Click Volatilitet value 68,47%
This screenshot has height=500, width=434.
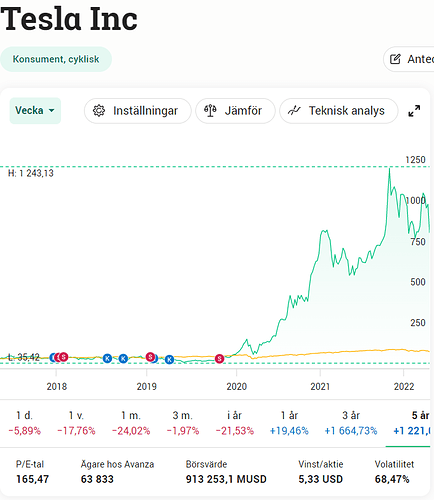[392, 479]
